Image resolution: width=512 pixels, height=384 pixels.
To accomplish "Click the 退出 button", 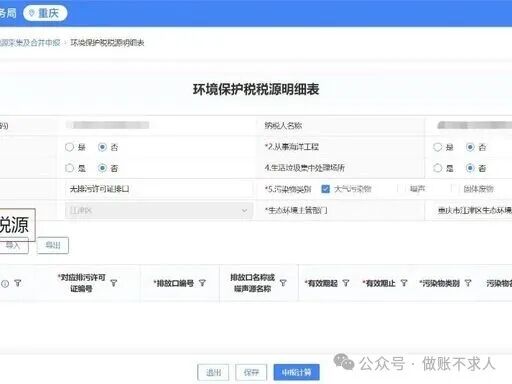I will (x=213, y=372).
